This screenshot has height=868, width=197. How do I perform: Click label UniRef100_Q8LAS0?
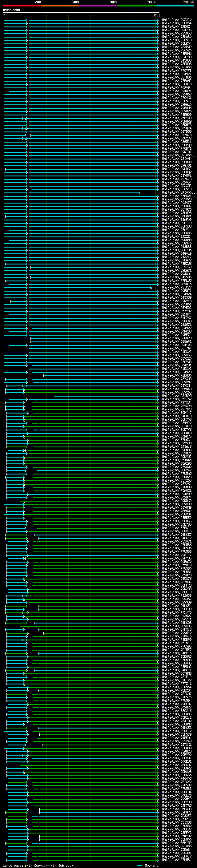pyautogui.click(x=177, y=37)
